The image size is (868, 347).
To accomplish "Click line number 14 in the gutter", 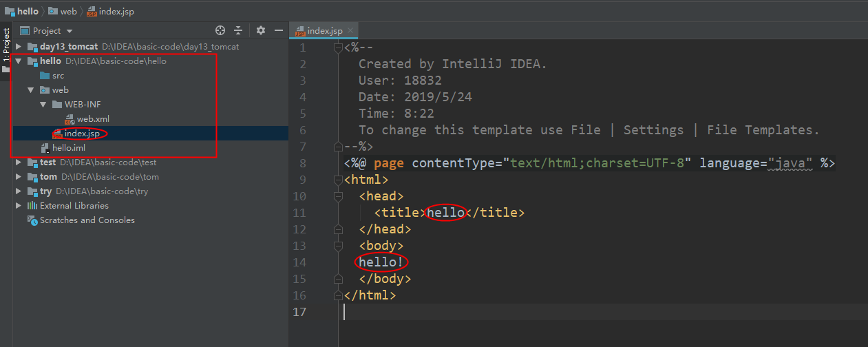I will [299, 262].
